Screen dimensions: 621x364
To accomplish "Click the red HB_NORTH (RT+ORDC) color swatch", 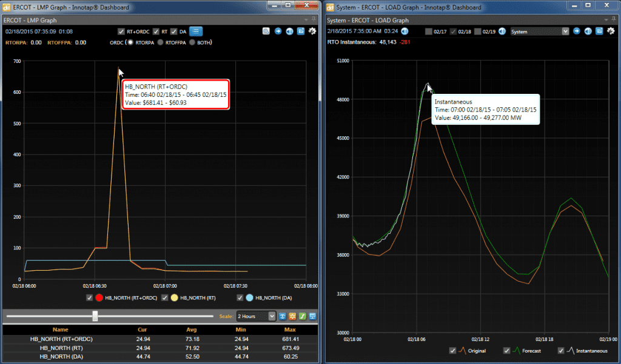I will tap(99, 297).
